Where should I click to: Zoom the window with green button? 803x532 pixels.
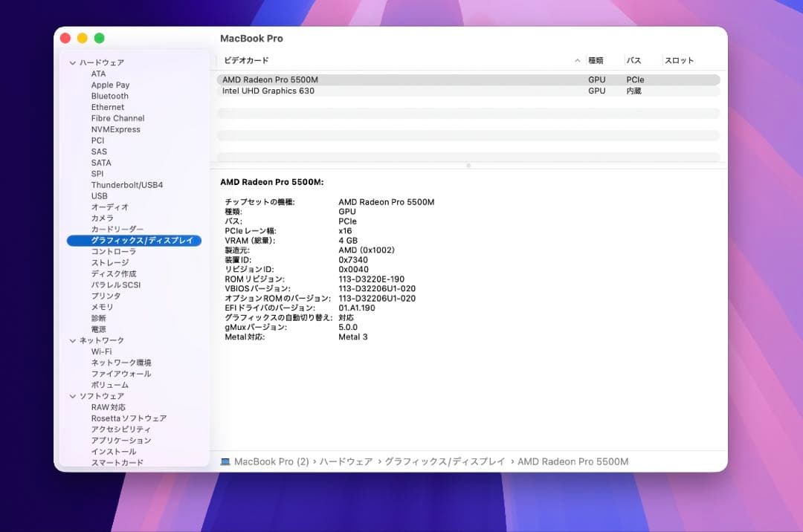tap(100, 38)
